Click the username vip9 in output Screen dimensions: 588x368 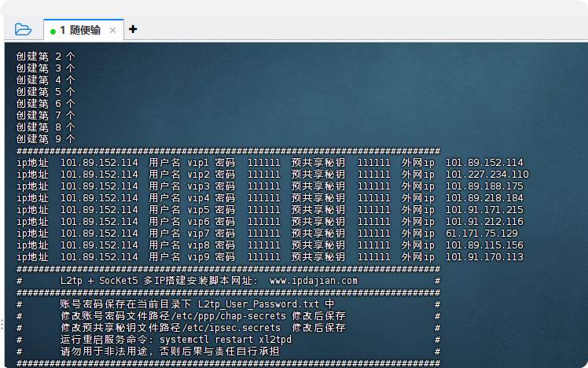coord(197,257)
